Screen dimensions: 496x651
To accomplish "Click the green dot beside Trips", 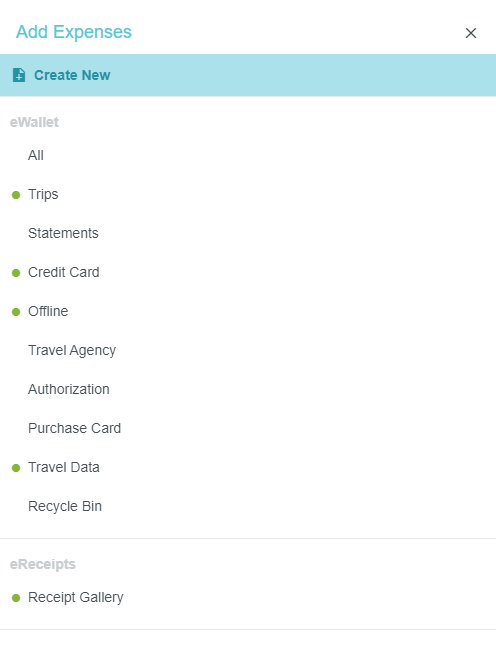I will (16, 195).
